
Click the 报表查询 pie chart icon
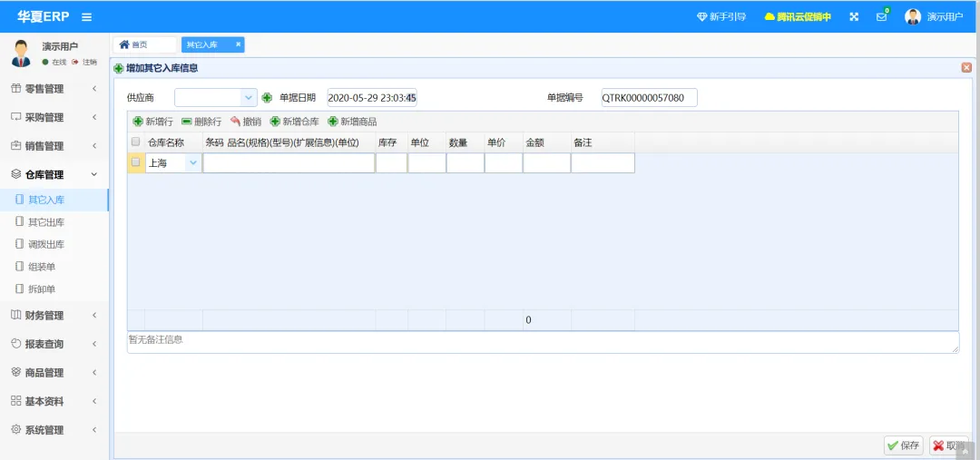click(x=16, y=344)
